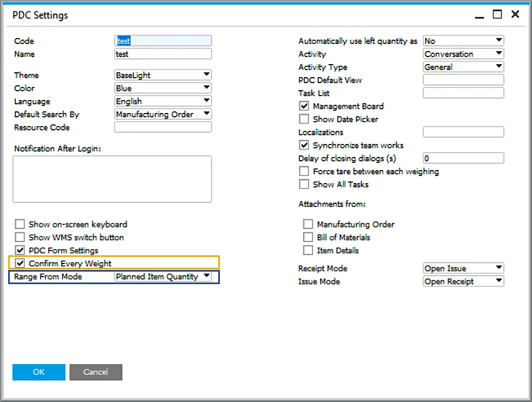Image resolution: width=532 pixels, height=402 pixels.
Task: Toggle Management Board checkbox
Action: click(x=304, y=106)
